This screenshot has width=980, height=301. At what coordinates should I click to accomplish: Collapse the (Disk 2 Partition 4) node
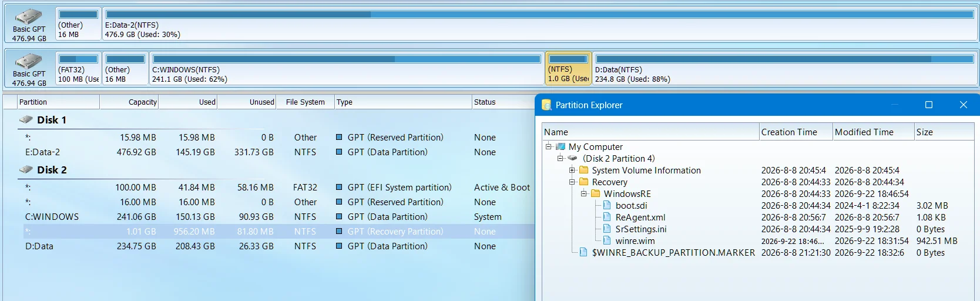tap(560, 158)
